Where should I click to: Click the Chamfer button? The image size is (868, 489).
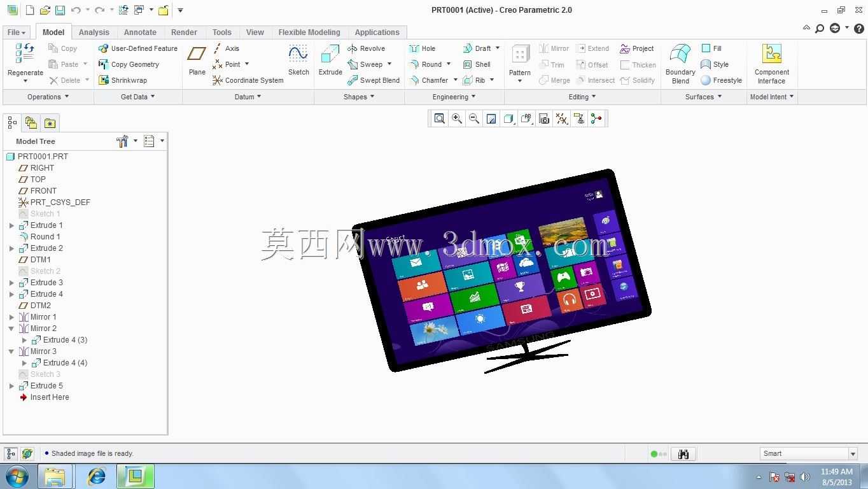click(429, 80)
